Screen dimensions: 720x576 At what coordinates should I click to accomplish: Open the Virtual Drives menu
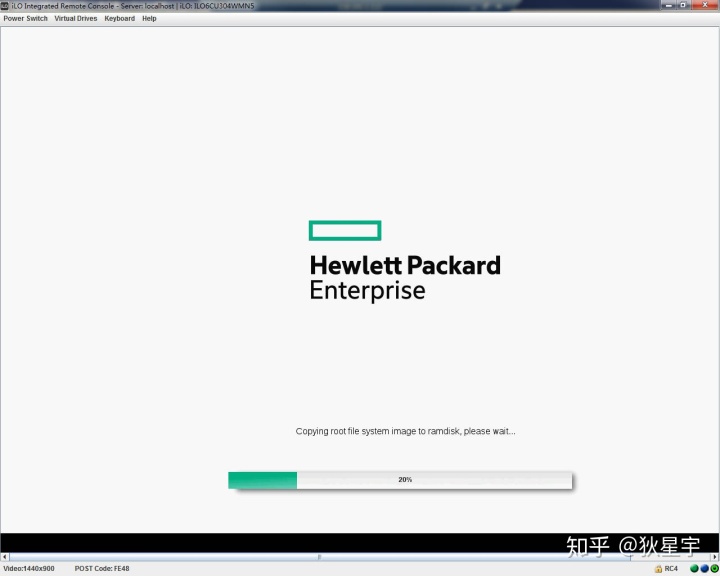(x=76, y=18)
